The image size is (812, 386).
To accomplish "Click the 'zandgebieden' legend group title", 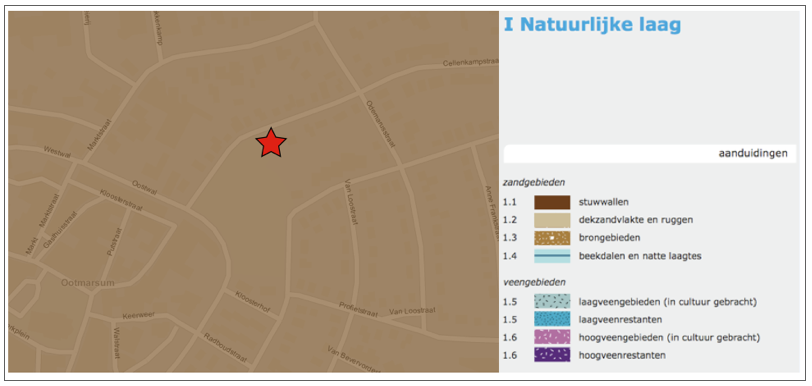I will point(533,182).
